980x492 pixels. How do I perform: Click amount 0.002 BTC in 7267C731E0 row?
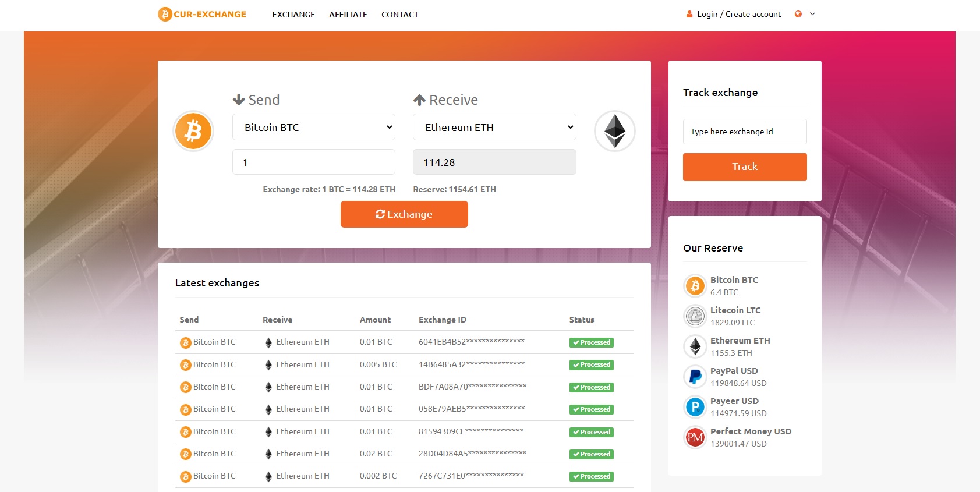point(378,476)
